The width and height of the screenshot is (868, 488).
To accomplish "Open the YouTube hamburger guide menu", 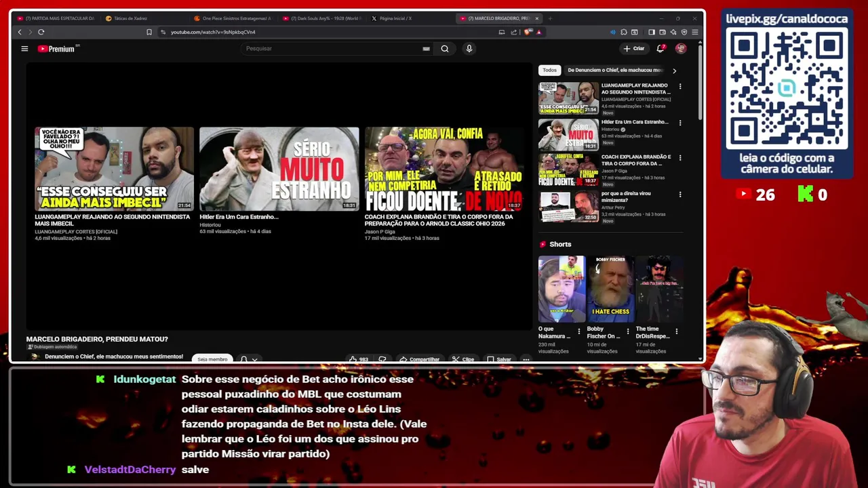I will (24, 49).
